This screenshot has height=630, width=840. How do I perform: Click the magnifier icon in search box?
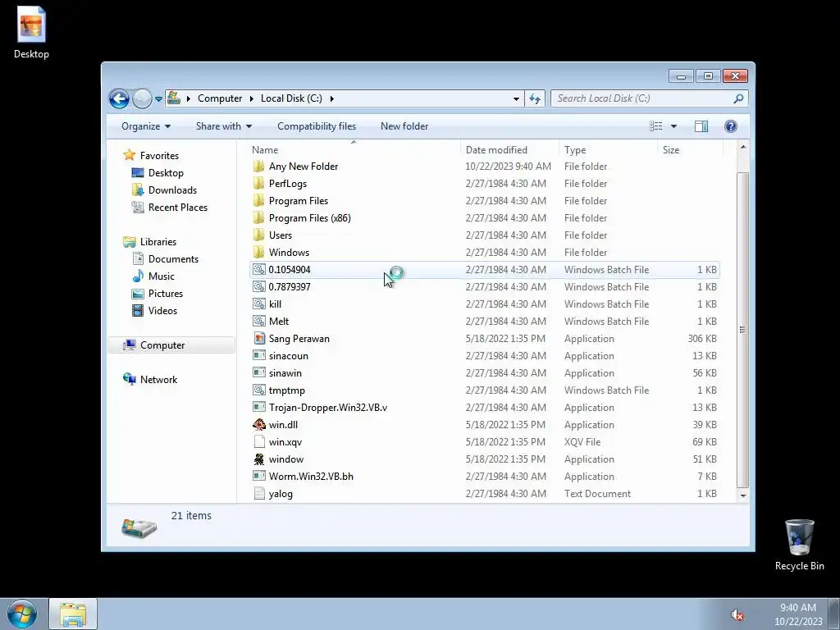click(739, 98)
